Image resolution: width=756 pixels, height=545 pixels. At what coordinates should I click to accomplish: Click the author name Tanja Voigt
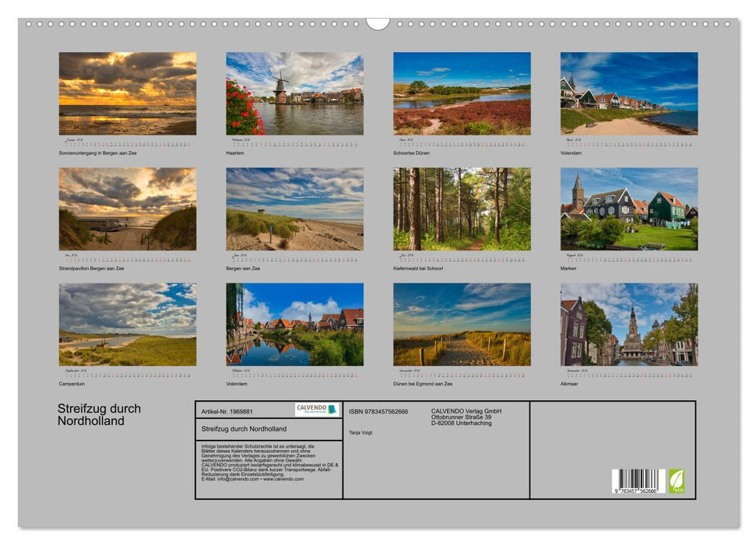pyautogui.click(x=360, y=432)
